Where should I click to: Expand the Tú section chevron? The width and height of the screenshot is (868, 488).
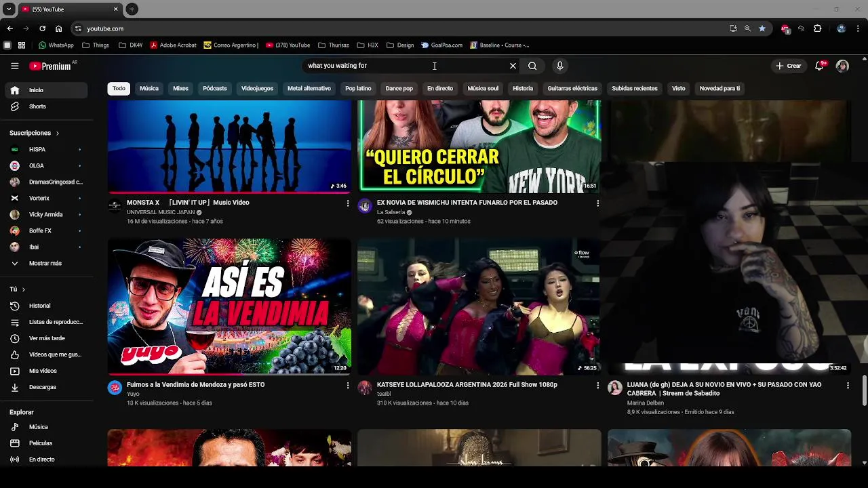coord(24,289)
